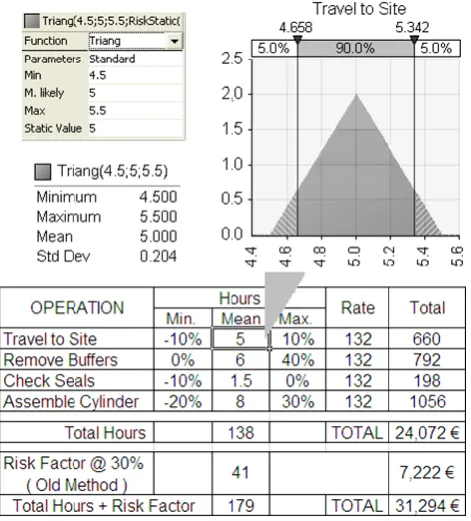Select the Travel to Site Max. cell 10%
The height and width of the screenshot is (521, 471).
point(298,339)
